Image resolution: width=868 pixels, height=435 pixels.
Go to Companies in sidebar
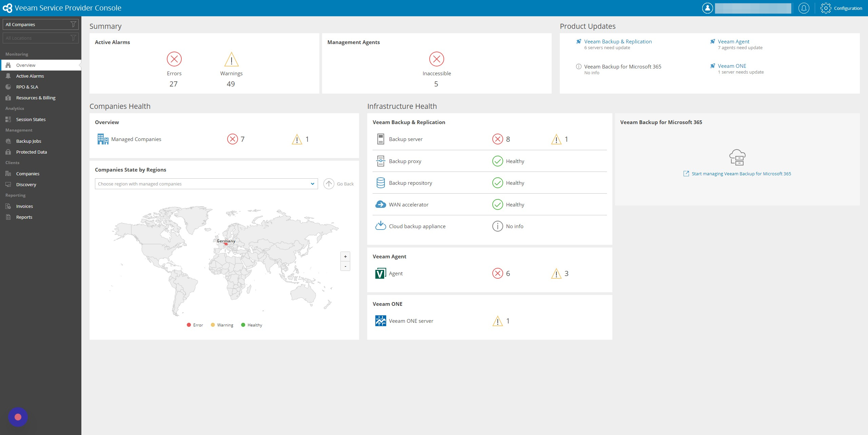point(41,174)
